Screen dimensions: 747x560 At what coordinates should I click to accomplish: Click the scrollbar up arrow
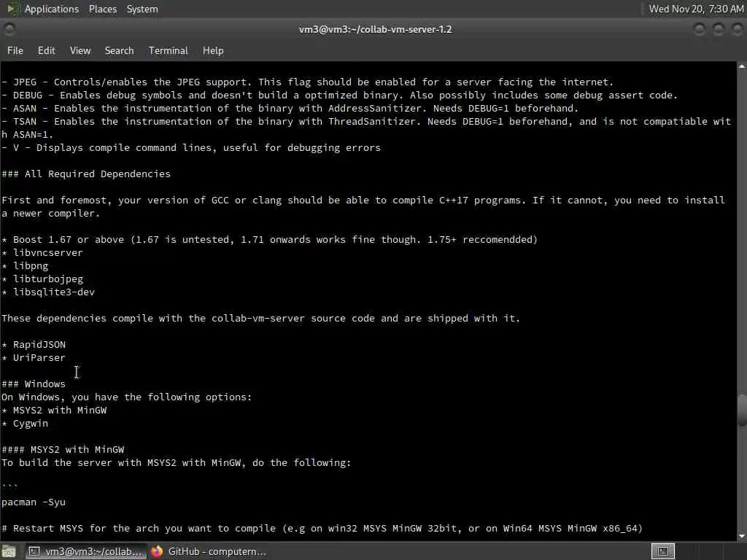(742, 66)
